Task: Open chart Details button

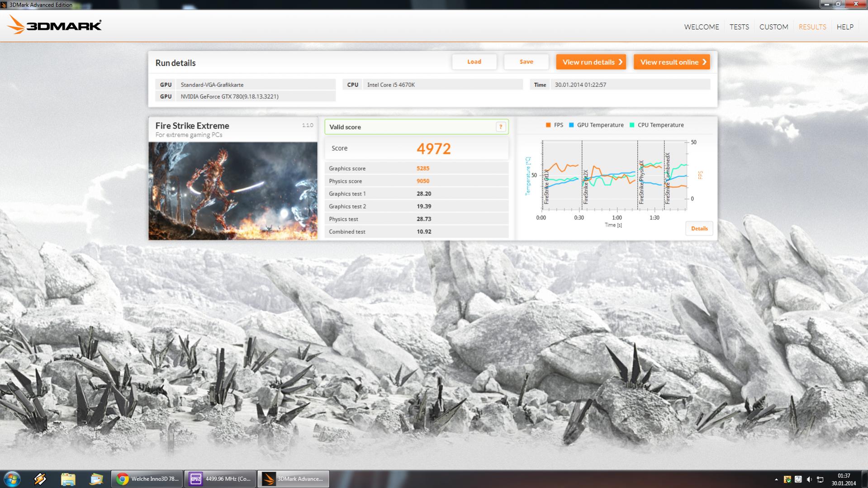Action: coord(699,228)
